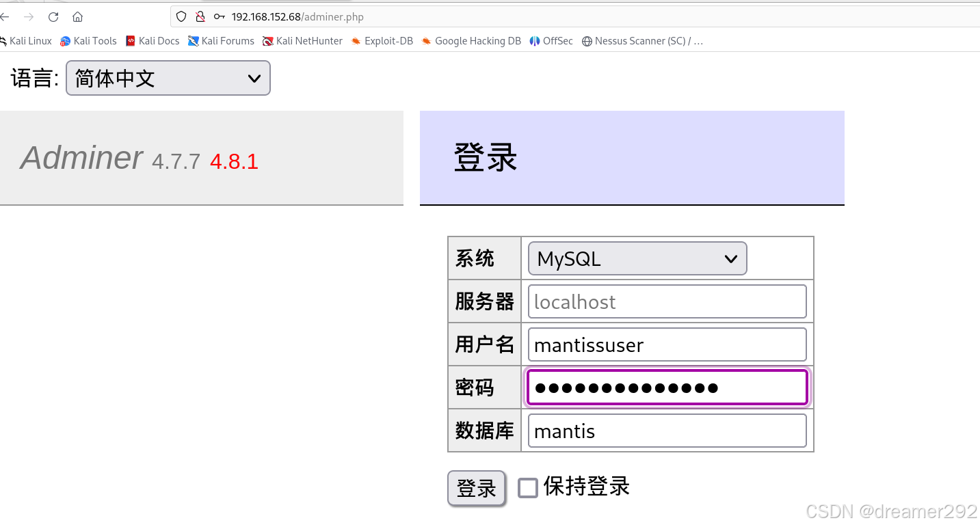Click the 4.7.7 version text
Viewport: 980px width, 529px height.
coord(176,162)
